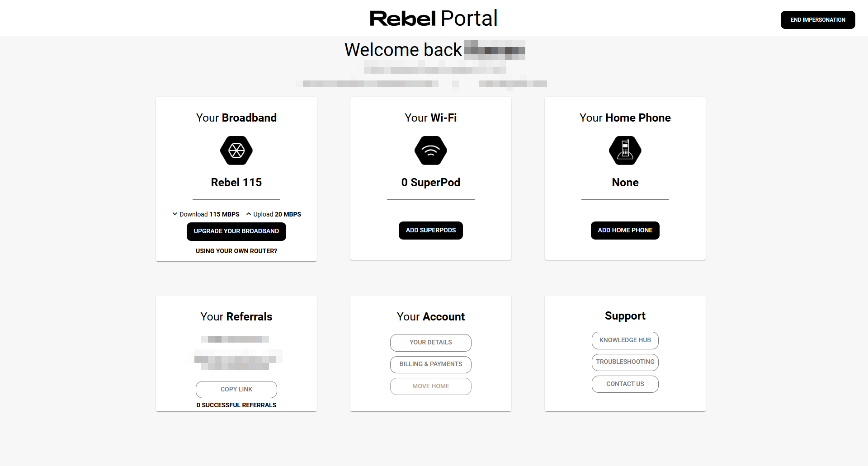Click the 0 Successful Referrals text
This screenshot has width=868, height=466.
pyautogui.click(x=236, y=405)
